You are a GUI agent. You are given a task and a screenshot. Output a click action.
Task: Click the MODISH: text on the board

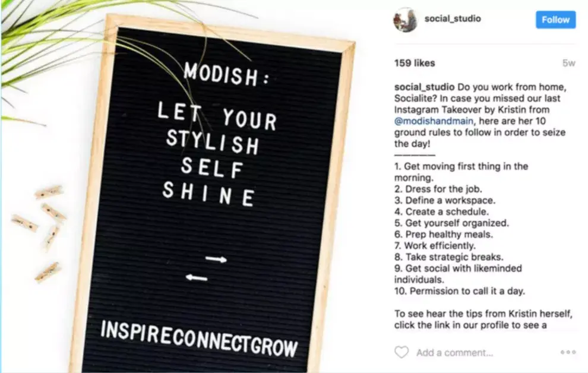(226, 74)
